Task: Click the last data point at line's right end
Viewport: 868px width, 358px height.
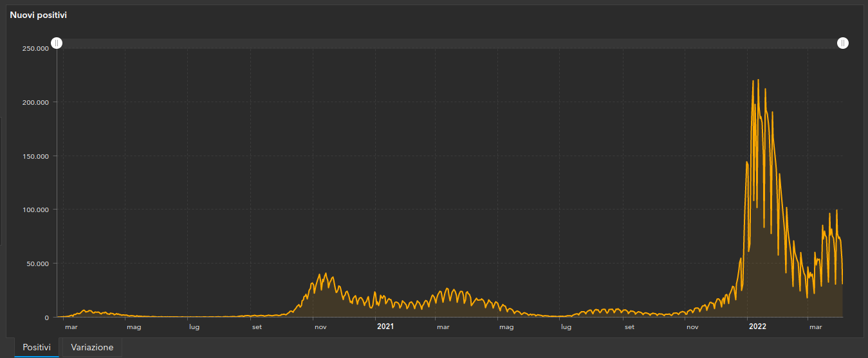Action: coord(842,283)
